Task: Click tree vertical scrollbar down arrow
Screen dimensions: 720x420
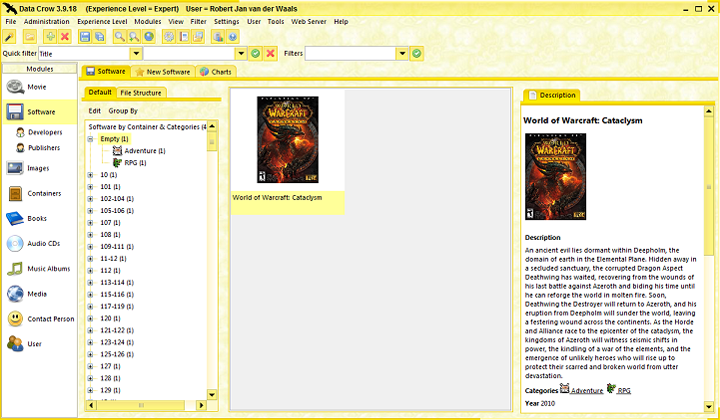Action: coord(212,394)
